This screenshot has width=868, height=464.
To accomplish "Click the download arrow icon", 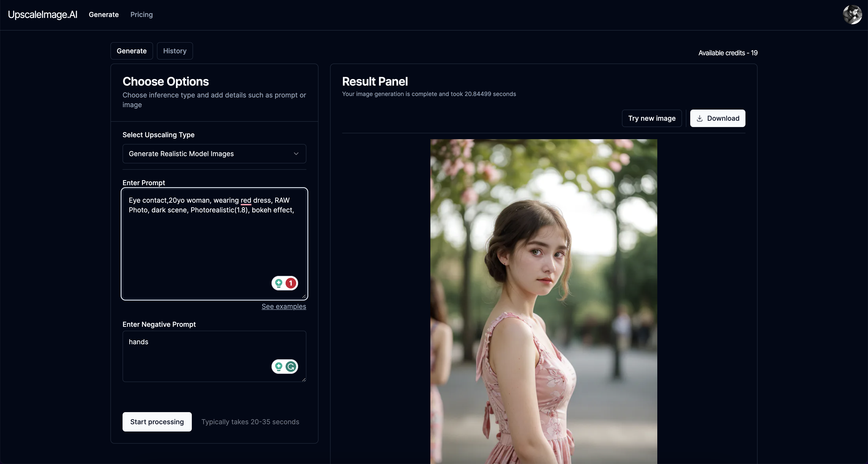I will [x=699, y=118].
